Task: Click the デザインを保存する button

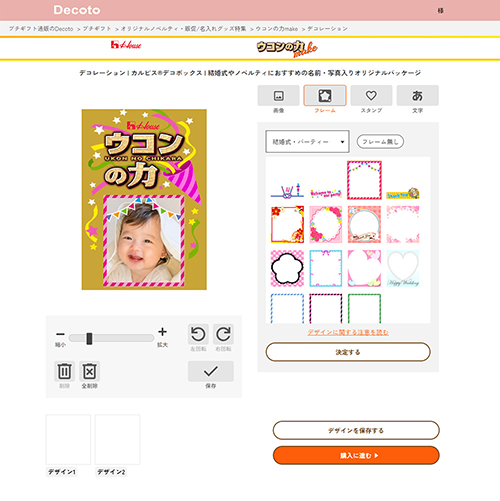Action: [356, 430]
